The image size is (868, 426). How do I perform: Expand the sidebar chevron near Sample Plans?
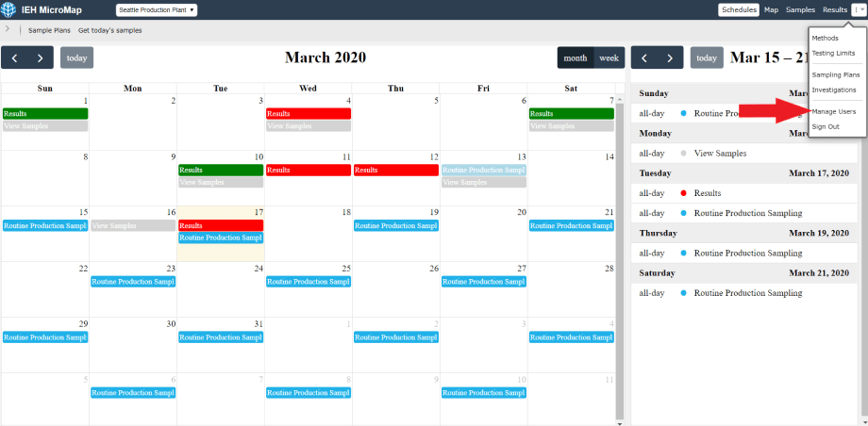pos(8,29)
